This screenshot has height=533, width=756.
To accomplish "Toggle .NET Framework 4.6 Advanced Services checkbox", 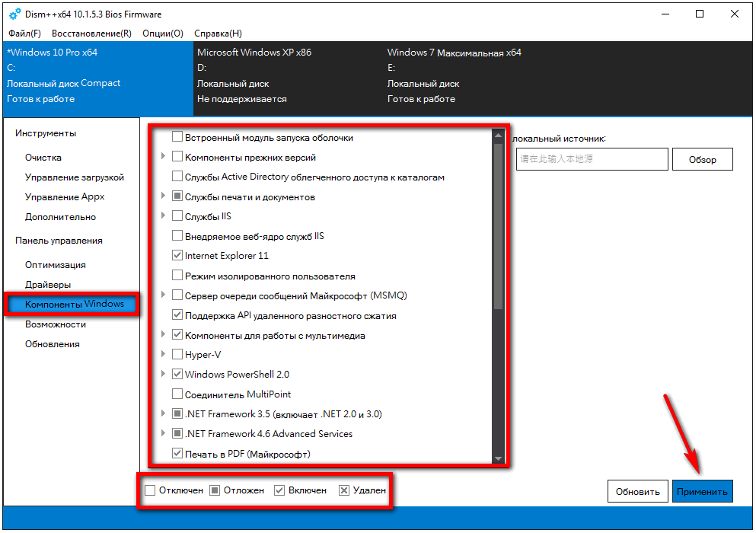I will pos(177,433).
